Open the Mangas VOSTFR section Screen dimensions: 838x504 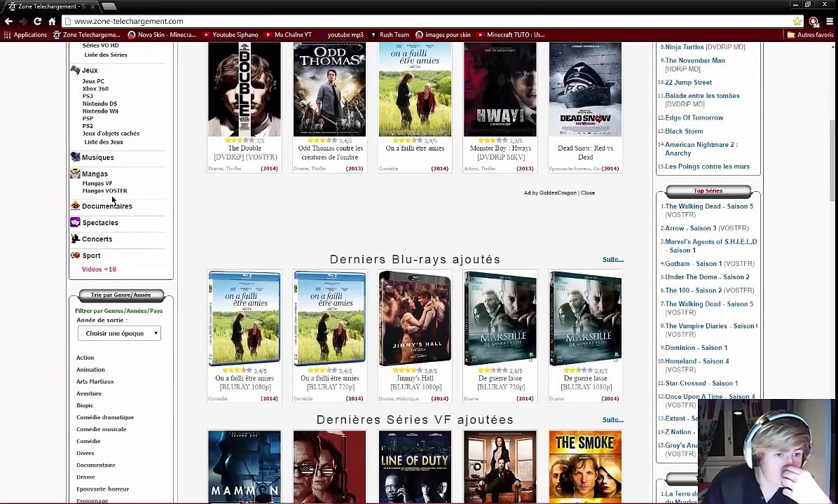pos(105,190)
